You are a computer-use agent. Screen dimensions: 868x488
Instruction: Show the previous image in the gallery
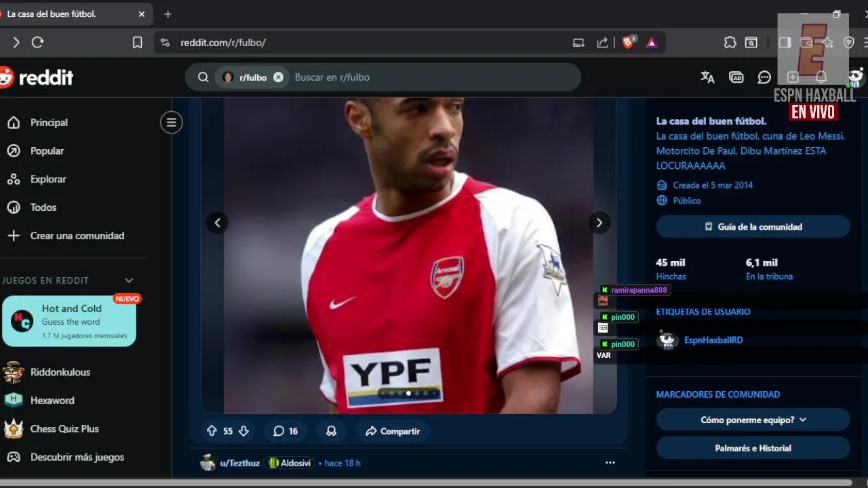pyautogui.click(x=217, y=222)
